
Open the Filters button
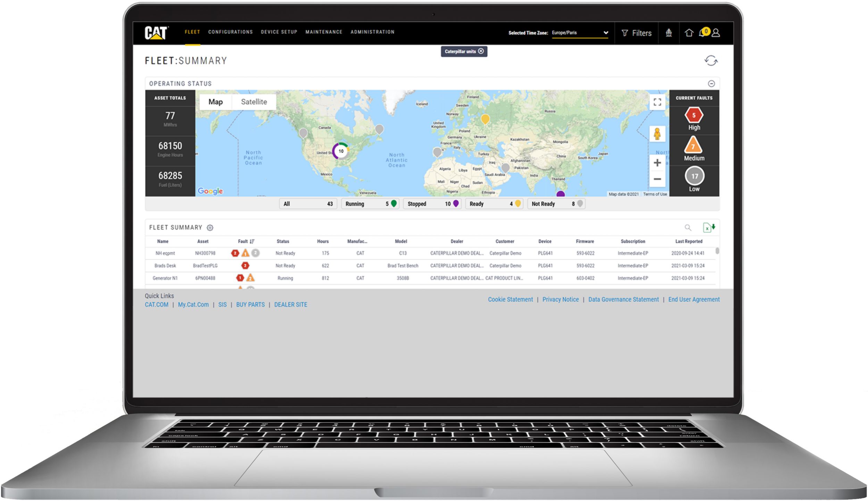(636, 33)
